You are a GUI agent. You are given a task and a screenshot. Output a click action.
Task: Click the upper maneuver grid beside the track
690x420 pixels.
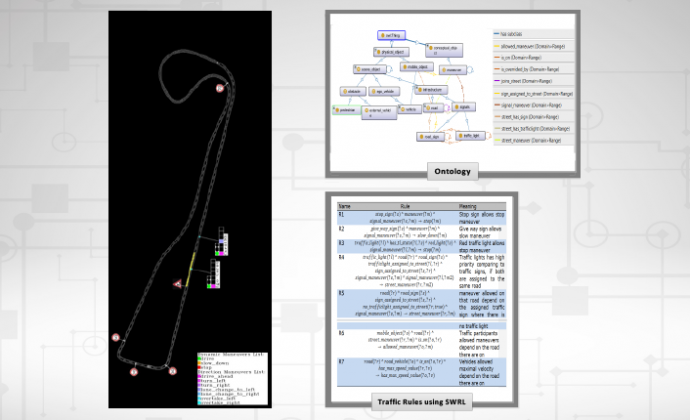(222, 241)
